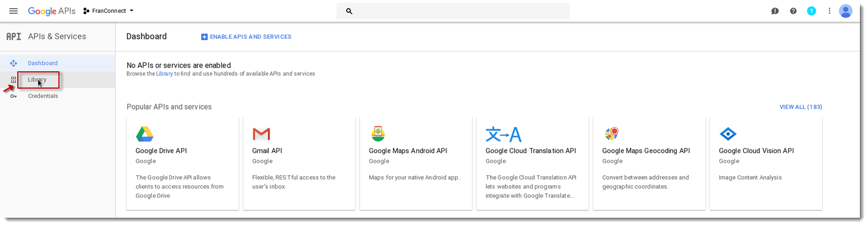The height and width of the screenshot is (228, 868).
Task: Open the user account avatar
Action: coord(846,11)
